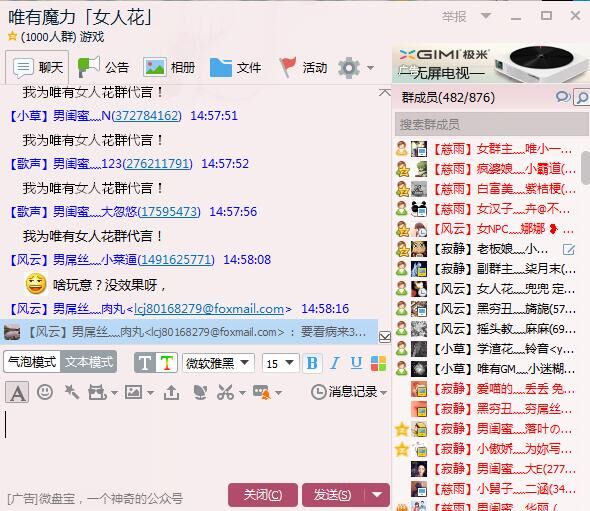
Task: Open QQ number link 1491625771
Action: (176, 260)
